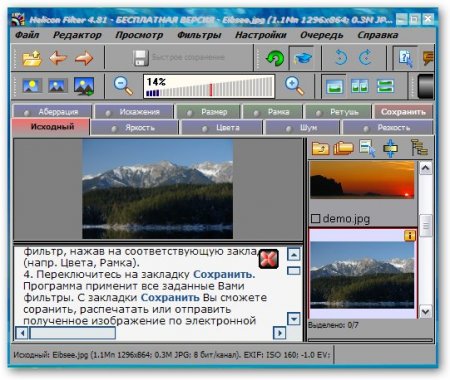Click yellow info badge on Eibsee thumbnail
The height and width of the screenshot is (380, 450).
pyautogui.click(x=410, y=236)
